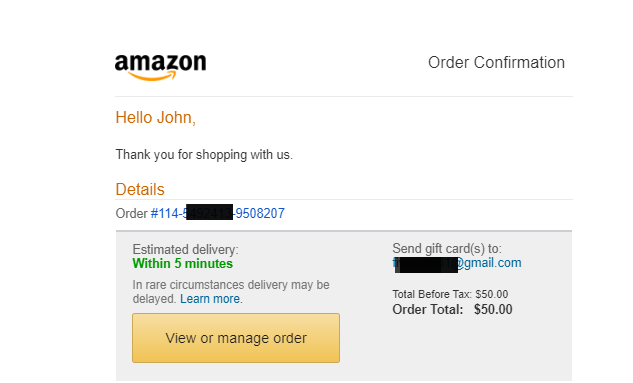Screen dimensions: 633x383
Task: Click the Estimated delivery label
Action: [185, 249]
